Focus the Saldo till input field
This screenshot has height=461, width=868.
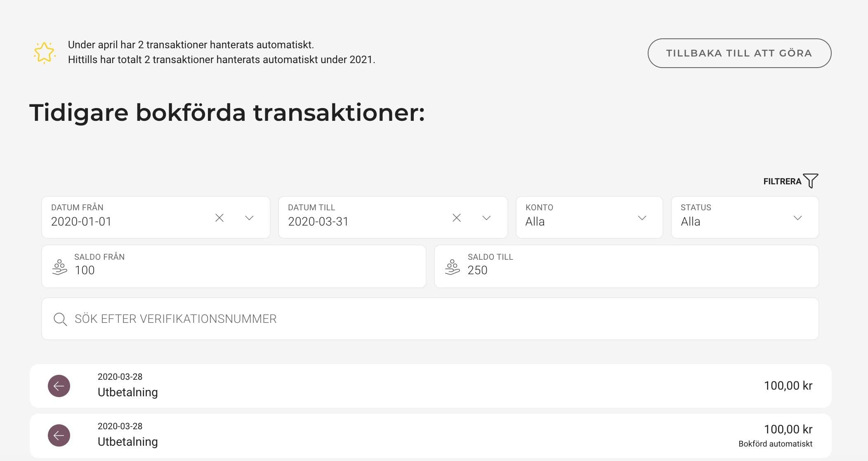click(626, 266)
